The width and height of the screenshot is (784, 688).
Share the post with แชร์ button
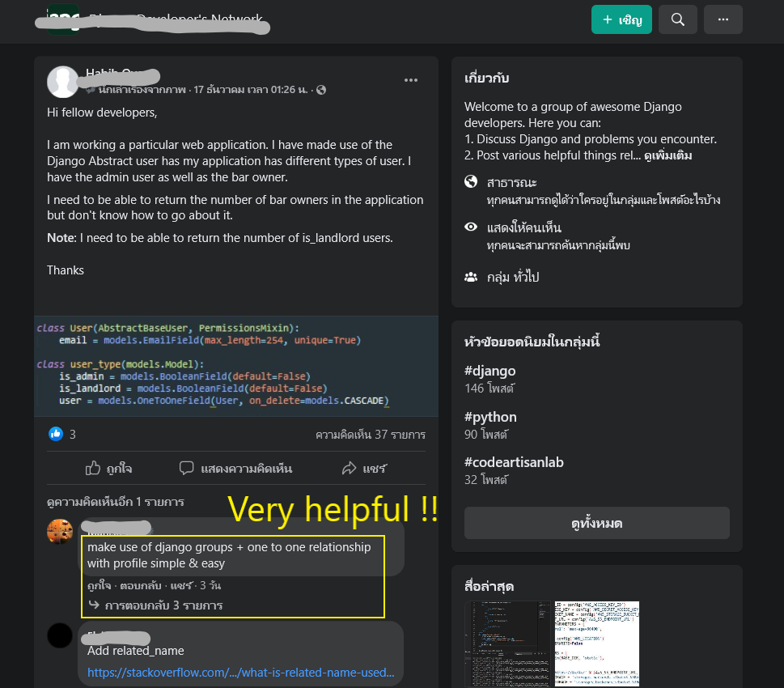tap(364, 469)
